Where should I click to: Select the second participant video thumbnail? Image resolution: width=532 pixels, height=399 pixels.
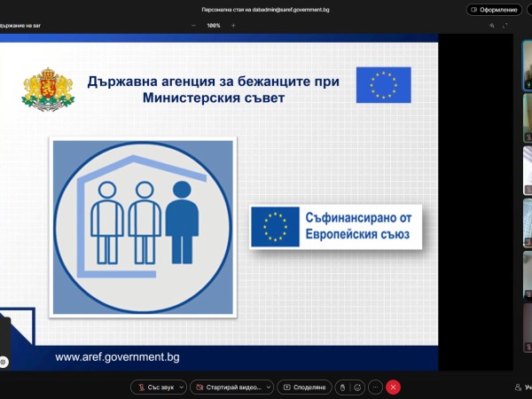point(528,117)
